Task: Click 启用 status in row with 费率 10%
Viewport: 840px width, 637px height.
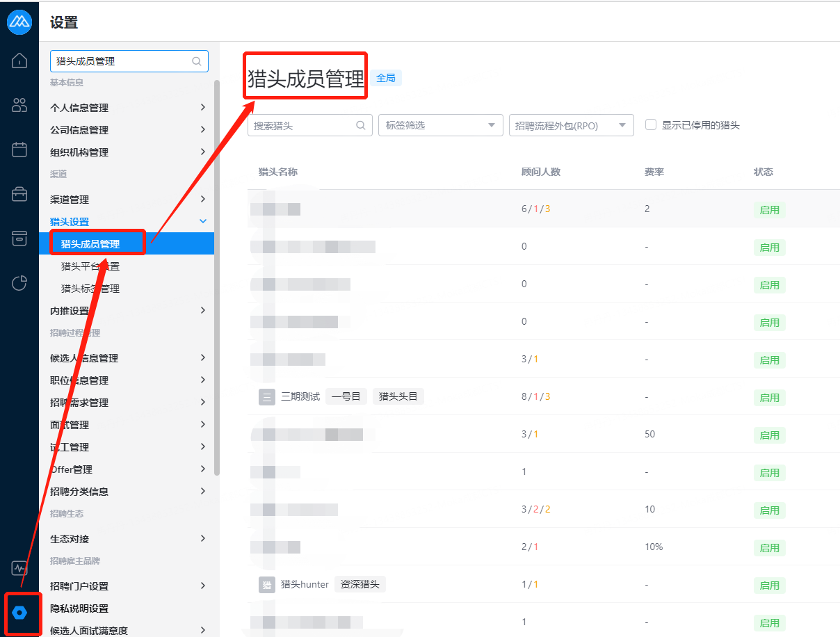Action: (x=769, y=548)
